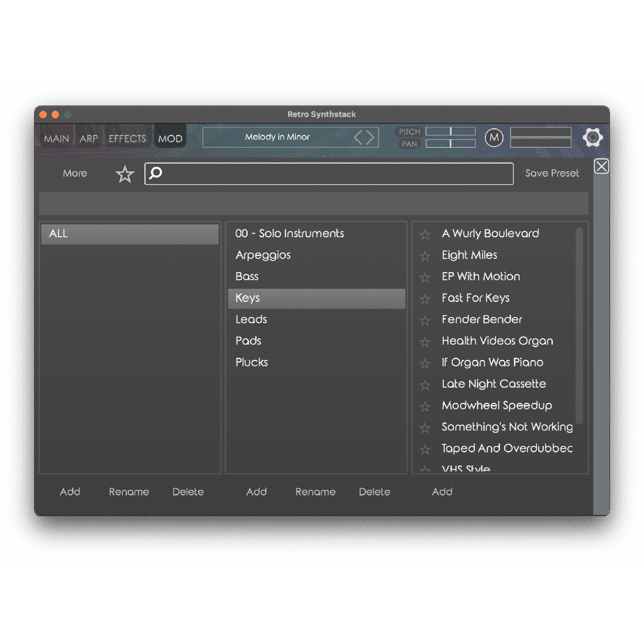Image resolution: width=644 pixels, height=644 pixels.
Task: Star the Health Videos Organ preset
Action: [425, 342]
